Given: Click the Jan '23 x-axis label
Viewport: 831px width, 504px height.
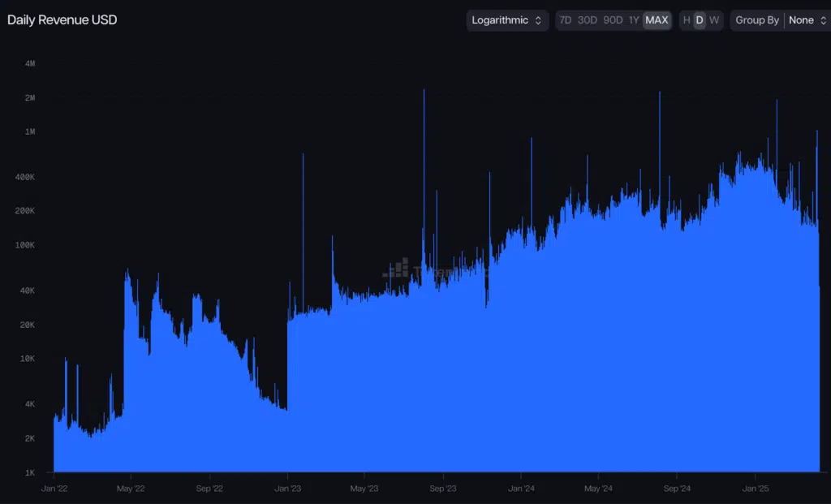Looking at the screenshot, I should tap(288, 489).
